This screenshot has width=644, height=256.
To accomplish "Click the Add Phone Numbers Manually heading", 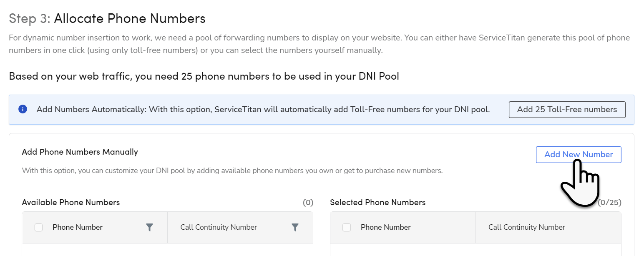I will [x=80, y=152].
